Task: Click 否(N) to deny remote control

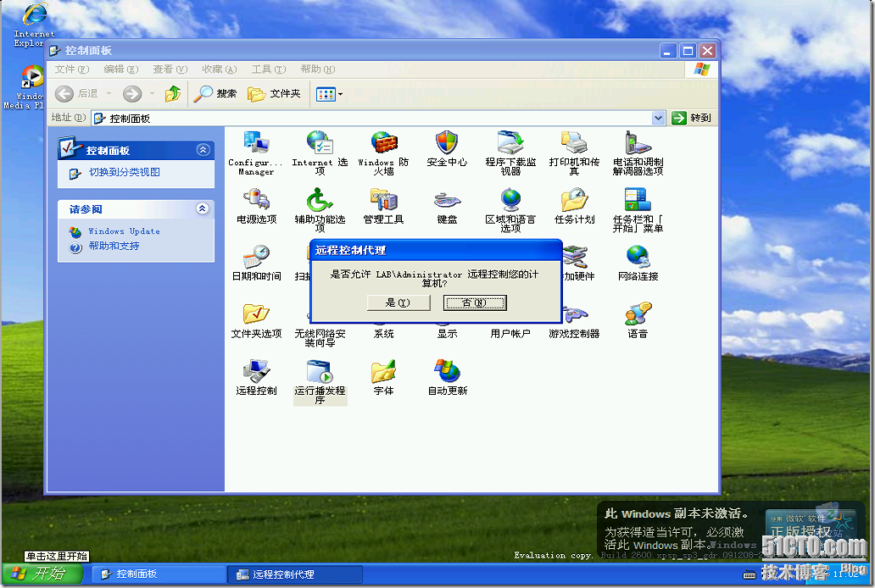Action: pyautogui.click(x=475, y=302)
